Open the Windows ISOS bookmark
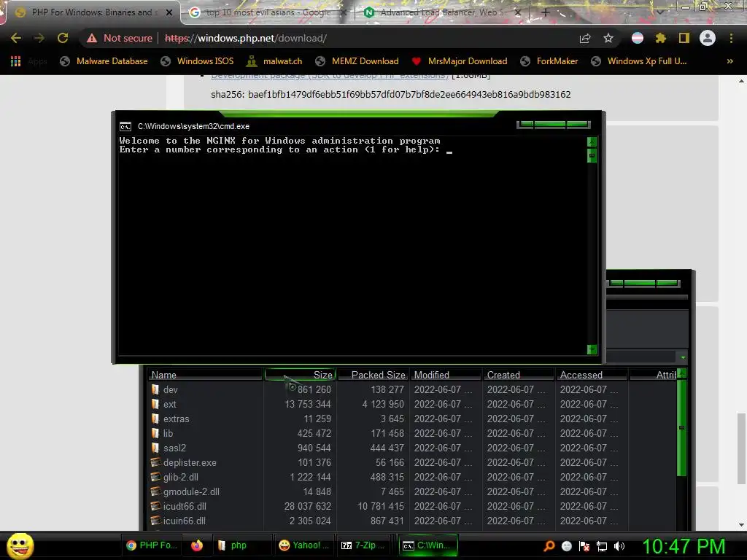Screen dimensions: 747x560 pos(197,61)
